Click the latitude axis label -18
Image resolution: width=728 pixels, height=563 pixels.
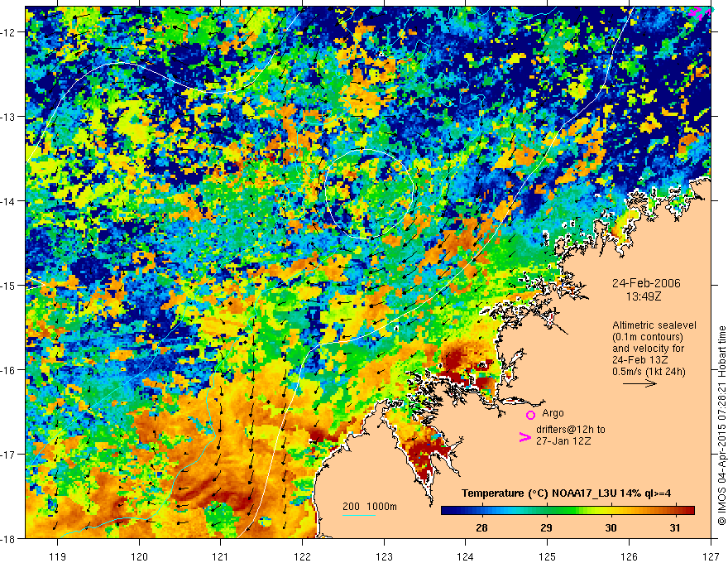pyautogui.click(x=8, y=539)
